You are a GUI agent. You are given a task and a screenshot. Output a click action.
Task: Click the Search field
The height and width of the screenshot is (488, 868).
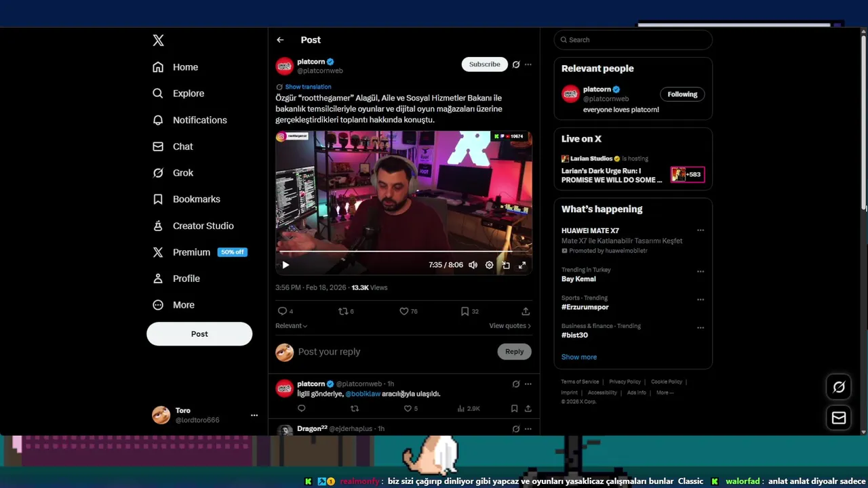point(633,40)
